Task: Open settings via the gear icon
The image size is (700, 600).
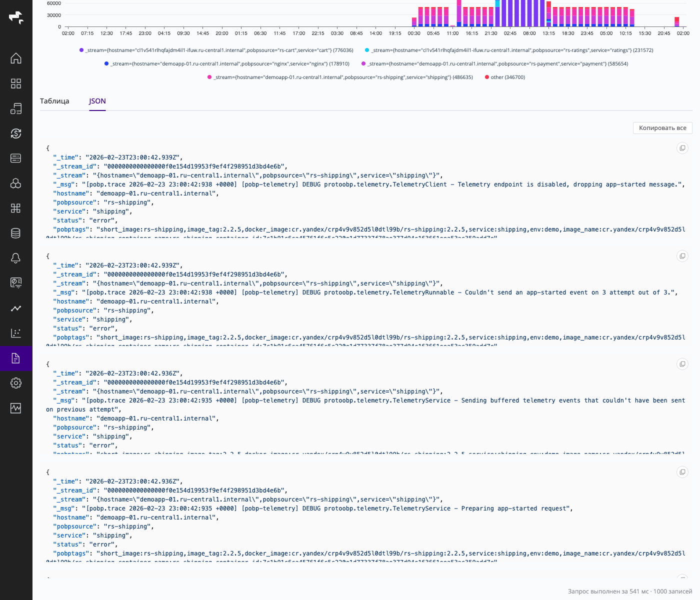Action: tap(16, 383)
